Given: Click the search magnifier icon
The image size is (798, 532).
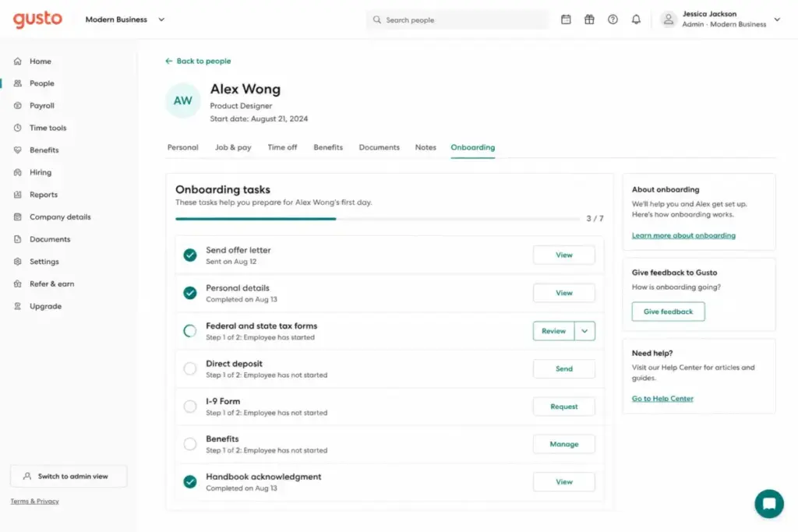Looking at the screenshot, I should click(x=376, y=19).
